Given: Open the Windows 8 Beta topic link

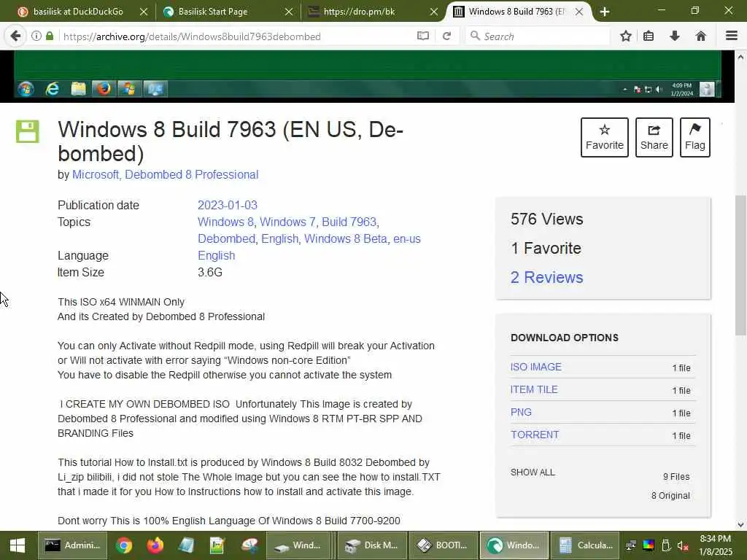Looking at the screenshot, I should point(345,238).
